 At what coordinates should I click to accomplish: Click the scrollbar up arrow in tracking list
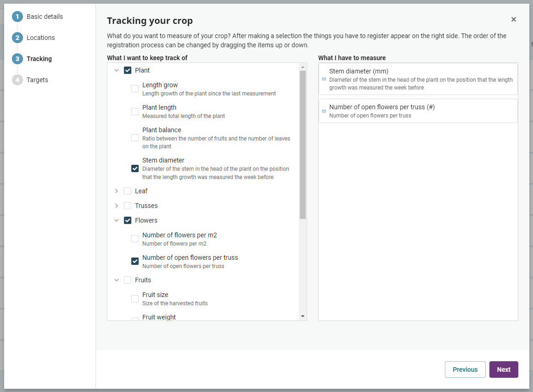(x=303, y=67)
